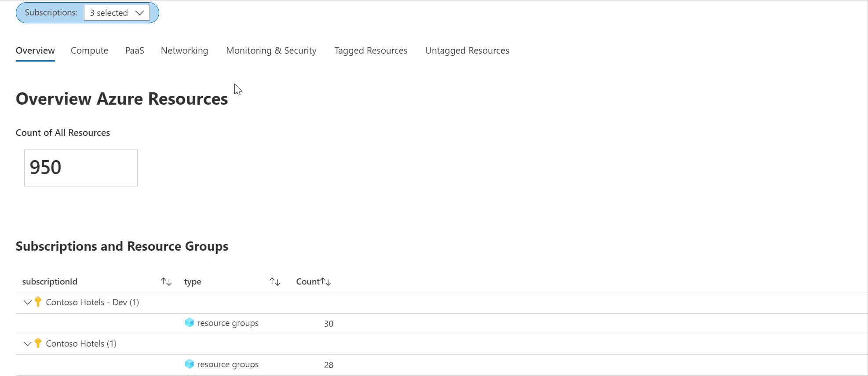Open the Tagged Resources tab
The height and width of the screenshot is (376, 868).
pos(371,51)
